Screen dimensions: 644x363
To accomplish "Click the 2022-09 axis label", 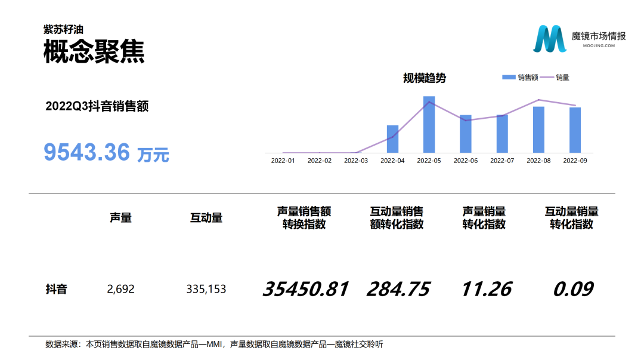I will [x=575, y=161].
